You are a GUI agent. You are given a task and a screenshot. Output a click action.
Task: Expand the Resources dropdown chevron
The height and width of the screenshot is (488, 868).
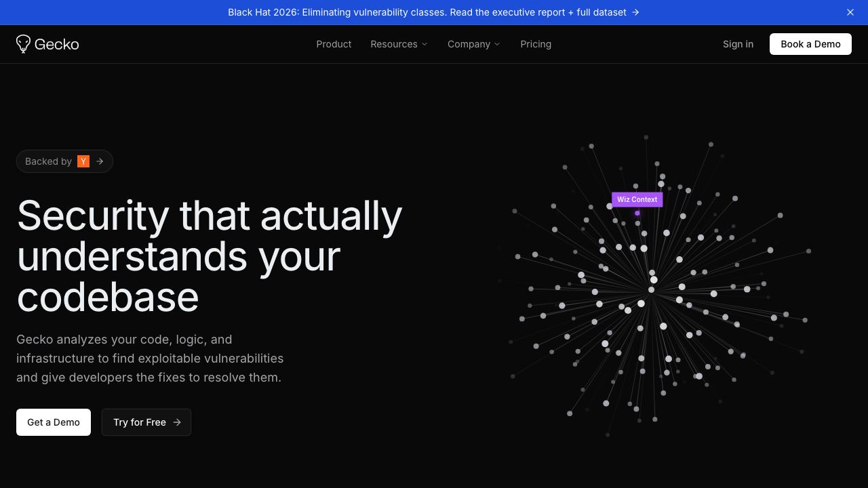(425, 44)
